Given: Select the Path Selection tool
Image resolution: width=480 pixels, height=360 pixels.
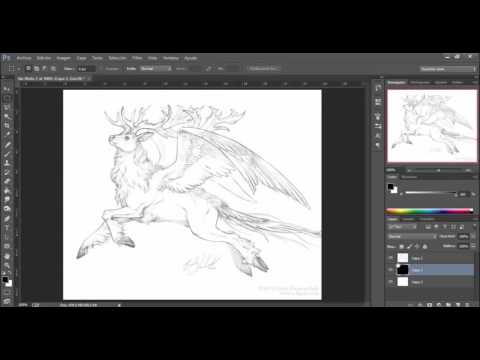Looking at the screenshot, I should 7,237.
